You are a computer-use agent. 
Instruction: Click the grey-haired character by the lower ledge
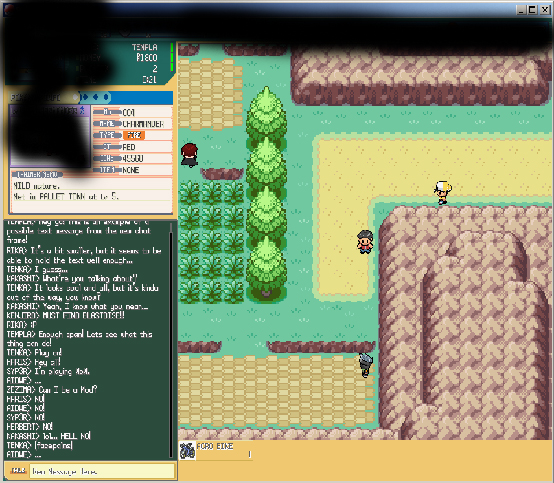click(365, 365)
